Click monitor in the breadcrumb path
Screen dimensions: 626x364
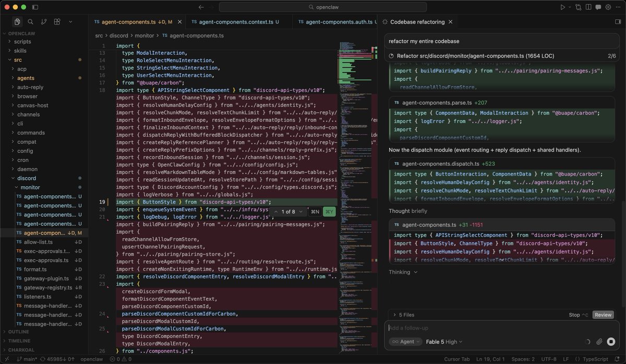pyautogui.click(x=144, y=35)
